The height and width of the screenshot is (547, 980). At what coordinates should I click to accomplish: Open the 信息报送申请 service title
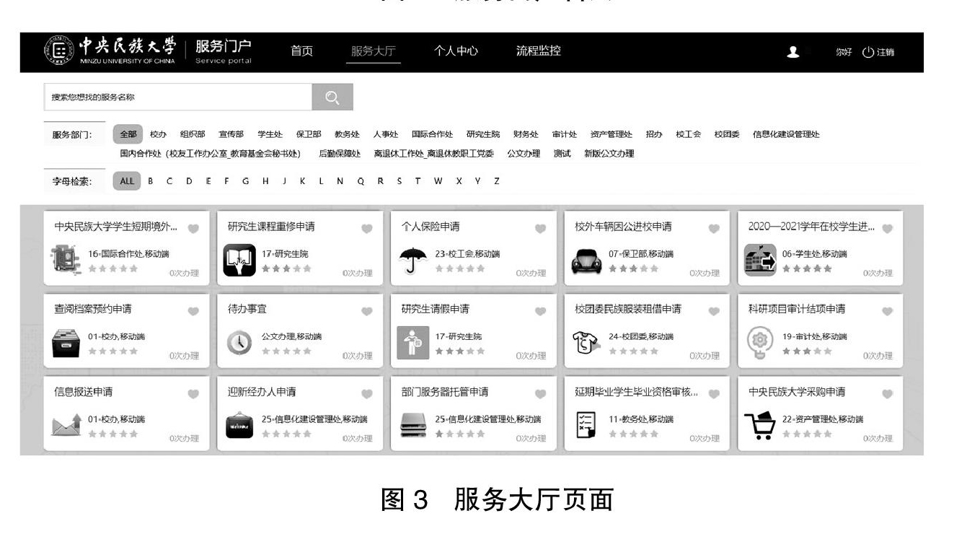[83, 392]
